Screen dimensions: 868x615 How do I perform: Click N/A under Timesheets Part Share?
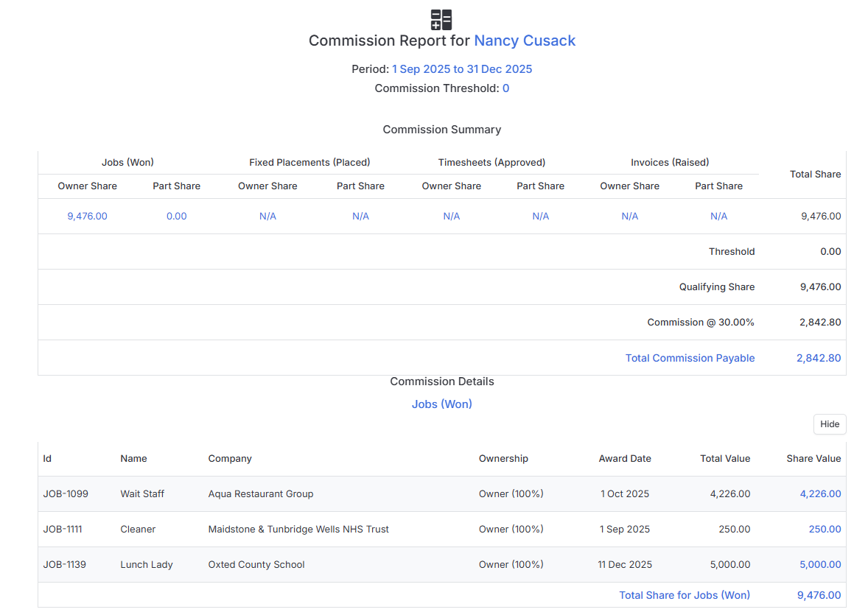(541, 217)
